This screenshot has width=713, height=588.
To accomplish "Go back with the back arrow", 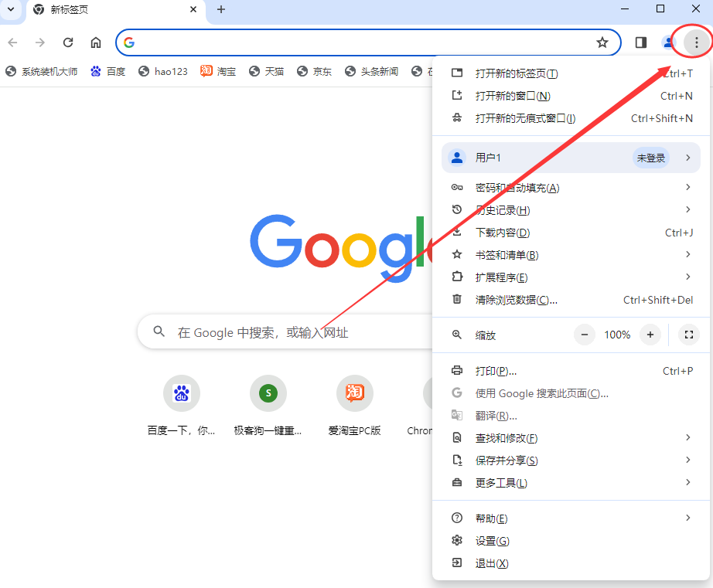I will coord(12,42).
